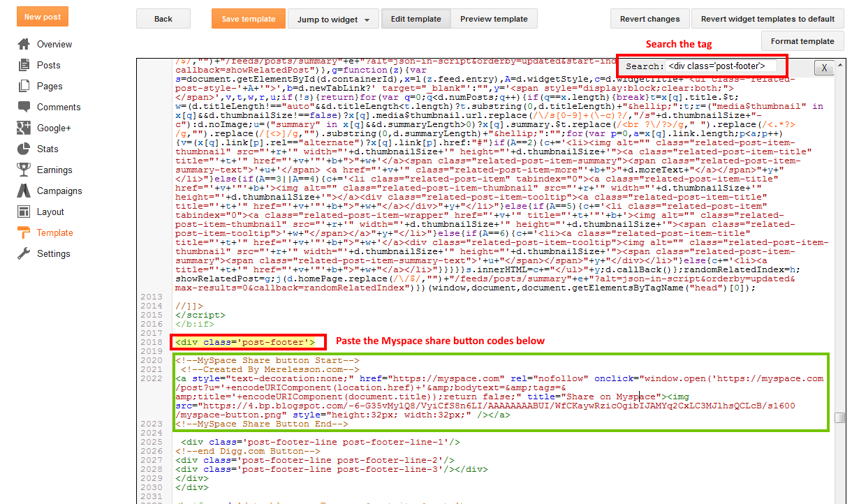Click into the editor Search field

721,66
